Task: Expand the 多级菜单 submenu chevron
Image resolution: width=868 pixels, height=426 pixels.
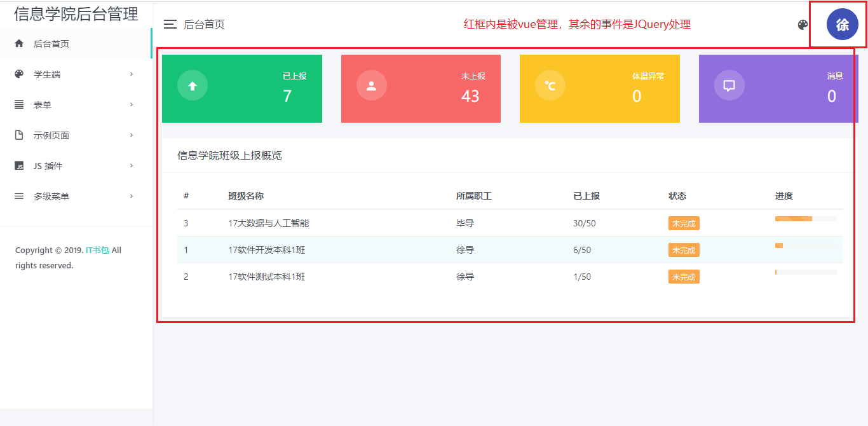Action: 132,196
